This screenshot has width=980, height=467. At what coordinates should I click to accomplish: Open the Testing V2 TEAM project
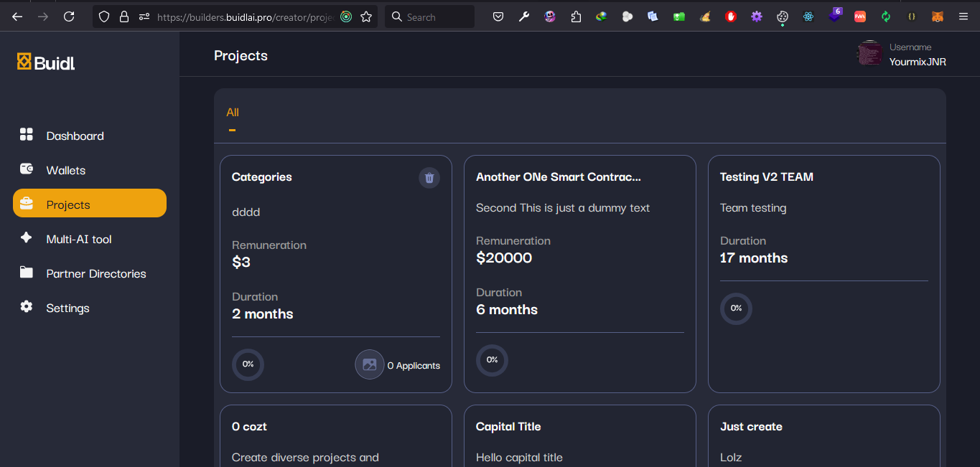point(766,177)
